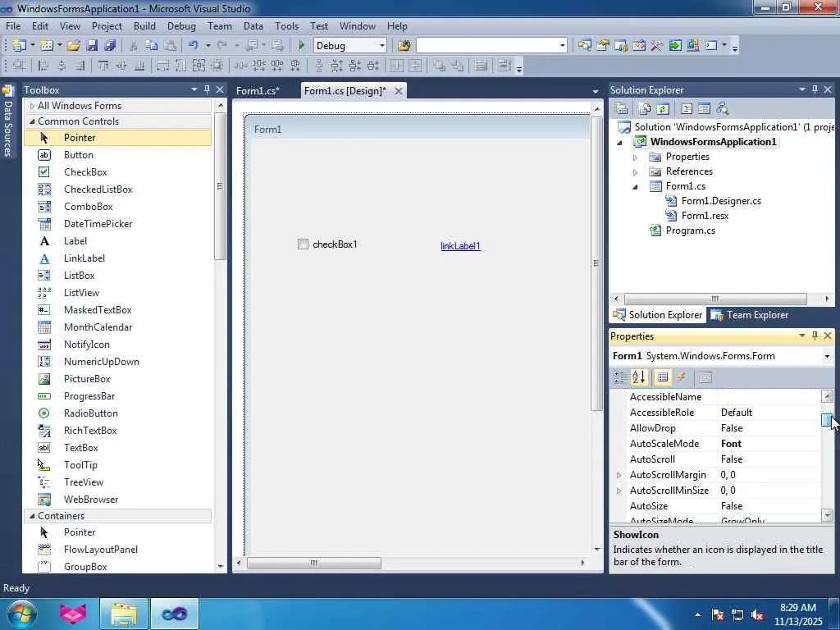Collapse the Common Controls toolbox group
The image size is (840, 630).
coord(32,121)
